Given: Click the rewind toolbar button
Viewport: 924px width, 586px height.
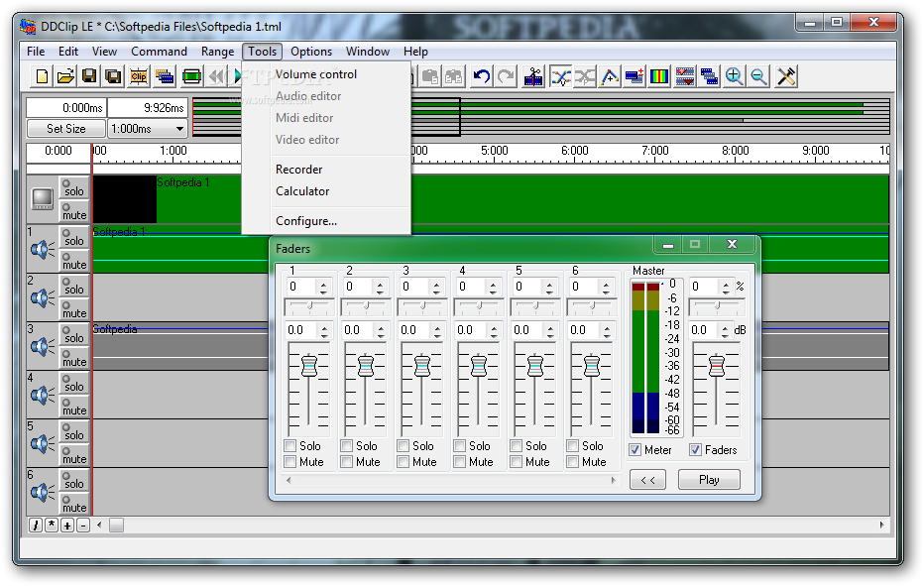Looking at the screenshot, I should [217, 76].
